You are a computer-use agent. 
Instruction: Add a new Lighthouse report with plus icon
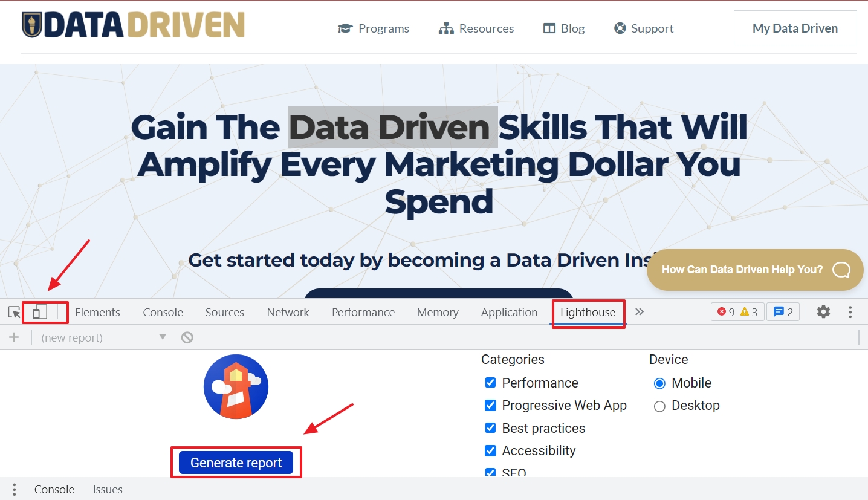coord(14,337)
